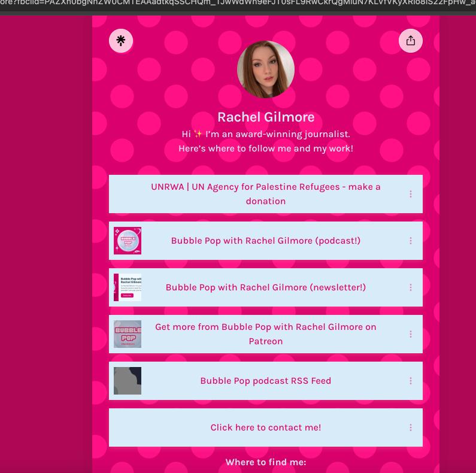The height and width of the screenshot is (473, 476).
Task: Open three-dot menu for RSS Feed link
Action: (x=411, y=381)
